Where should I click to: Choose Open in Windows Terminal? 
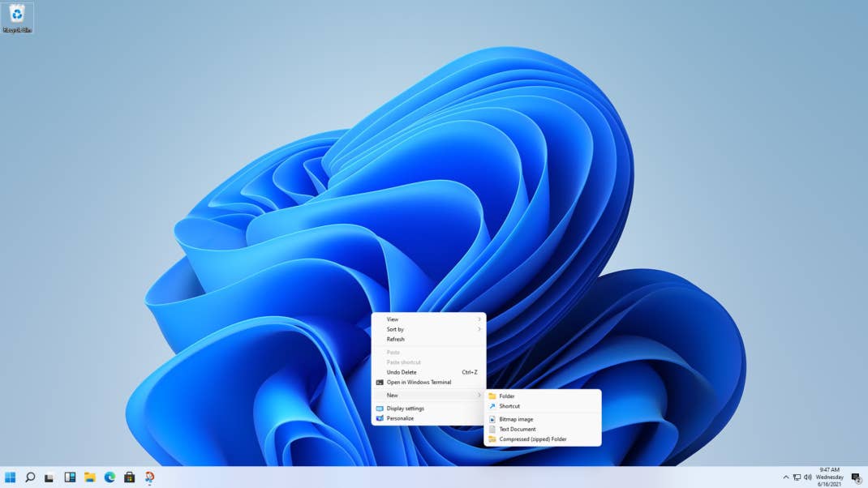(x=428, y=383)
